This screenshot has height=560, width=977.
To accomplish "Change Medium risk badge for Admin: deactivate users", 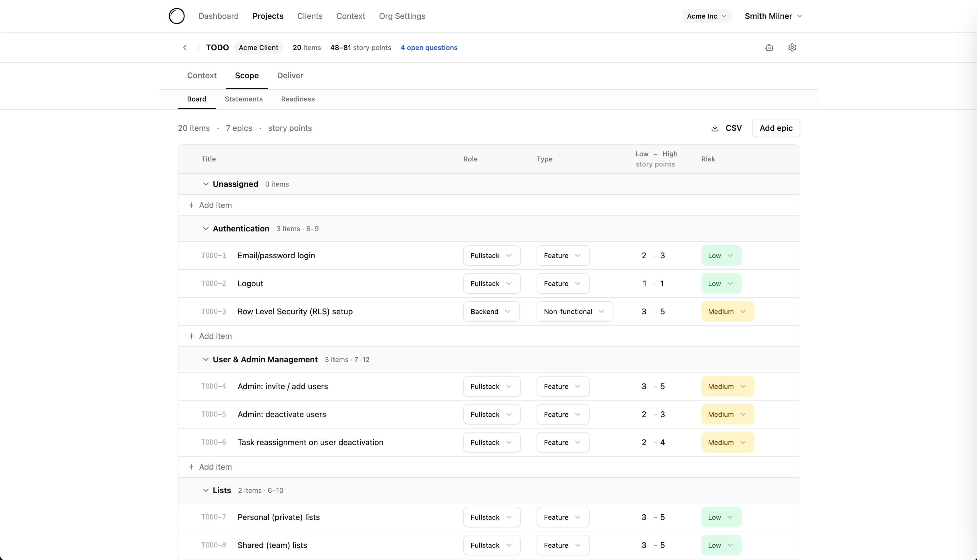I will tap(727, 414).
